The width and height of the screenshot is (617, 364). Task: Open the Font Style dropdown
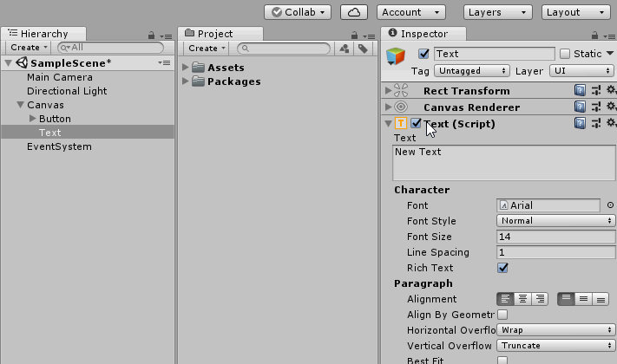(x=556, y=220)
